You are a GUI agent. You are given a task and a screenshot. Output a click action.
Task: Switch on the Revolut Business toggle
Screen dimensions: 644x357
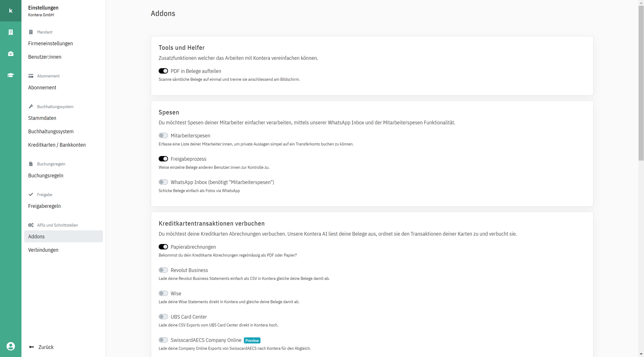[x=163, y=270]
